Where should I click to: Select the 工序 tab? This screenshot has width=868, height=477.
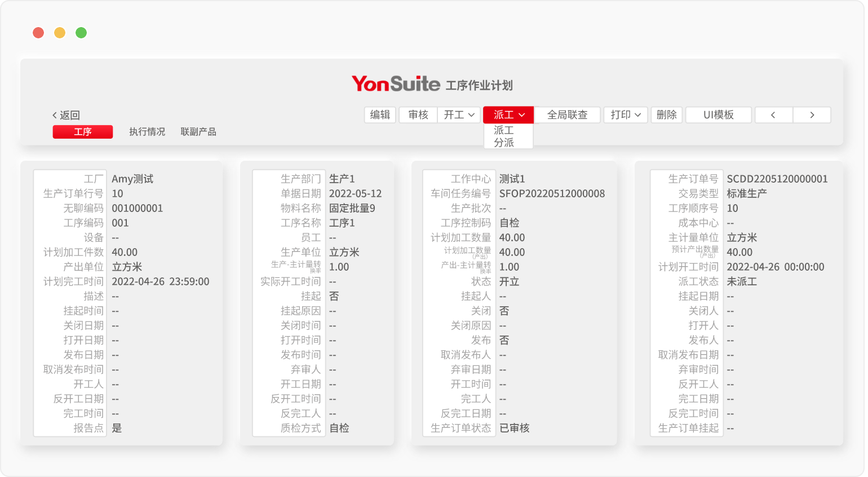[x=83, y=132]
